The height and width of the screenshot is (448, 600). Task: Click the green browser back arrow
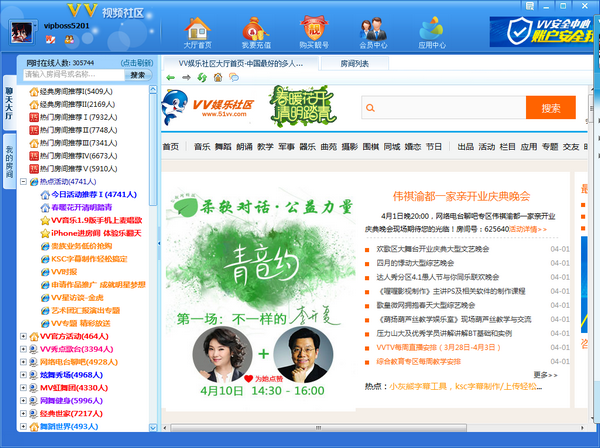[x=172, y=77]
